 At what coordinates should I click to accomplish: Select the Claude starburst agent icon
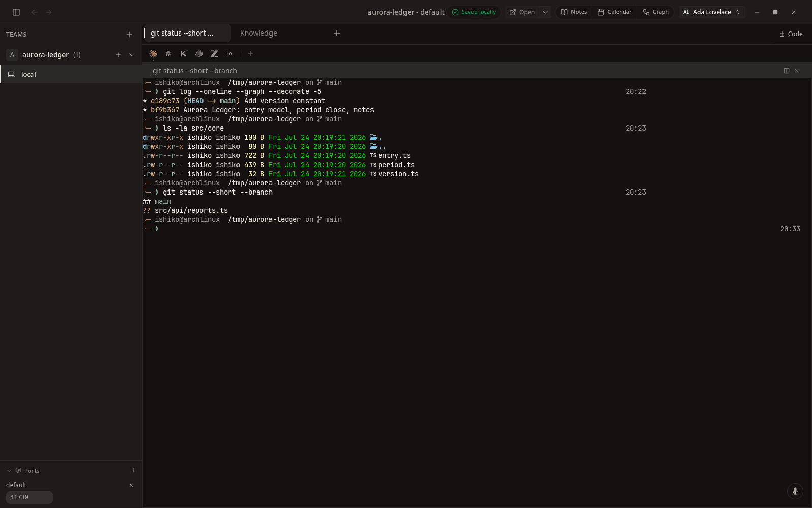point(153,54)
